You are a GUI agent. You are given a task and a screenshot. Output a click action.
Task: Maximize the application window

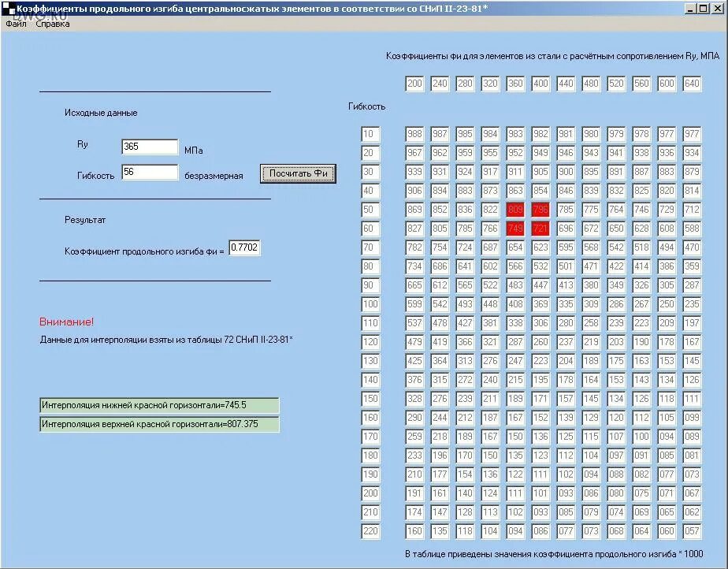(704, 9)
